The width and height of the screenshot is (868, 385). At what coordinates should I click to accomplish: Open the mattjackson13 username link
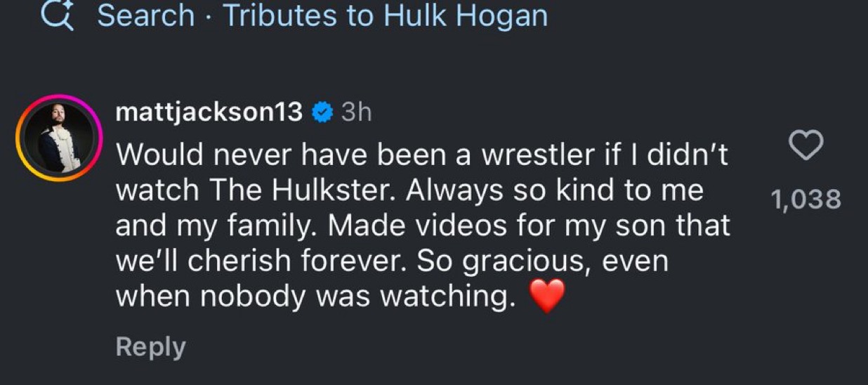point(209,112)
